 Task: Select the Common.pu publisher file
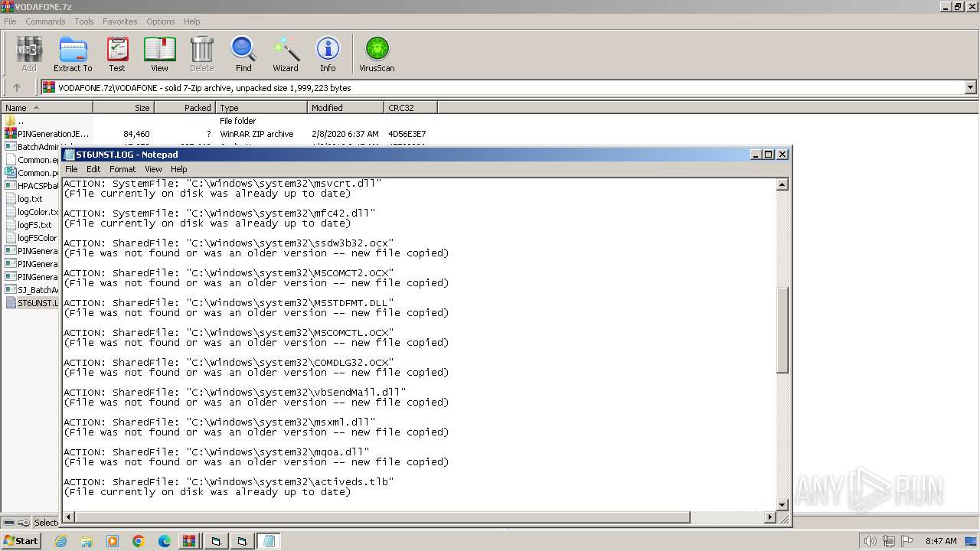32,173
